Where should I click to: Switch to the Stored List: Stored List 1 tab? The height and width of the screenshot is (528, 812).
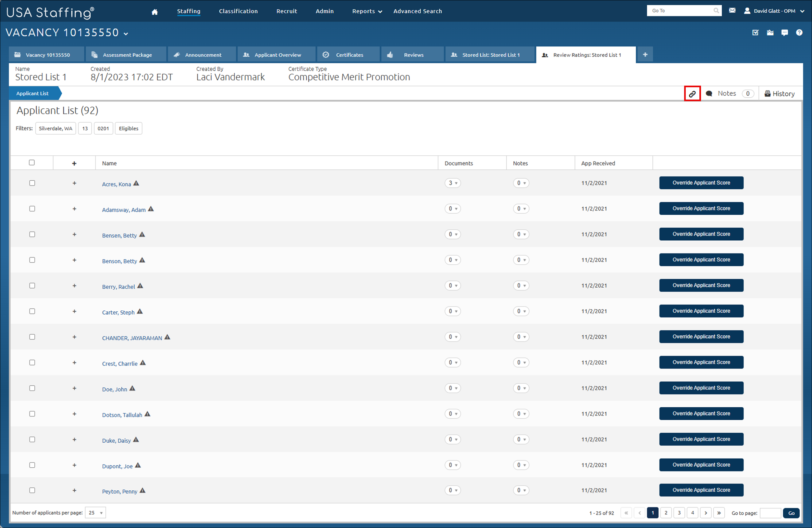(x=490, y=54)
